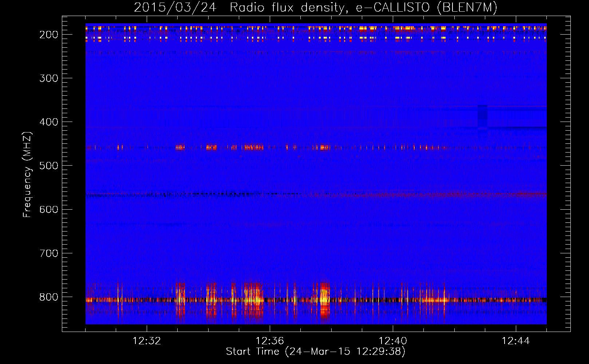
Task: Click the dark rectangular patch near 400 MHz
Action: pyautogui.click(x=482, y=116)
